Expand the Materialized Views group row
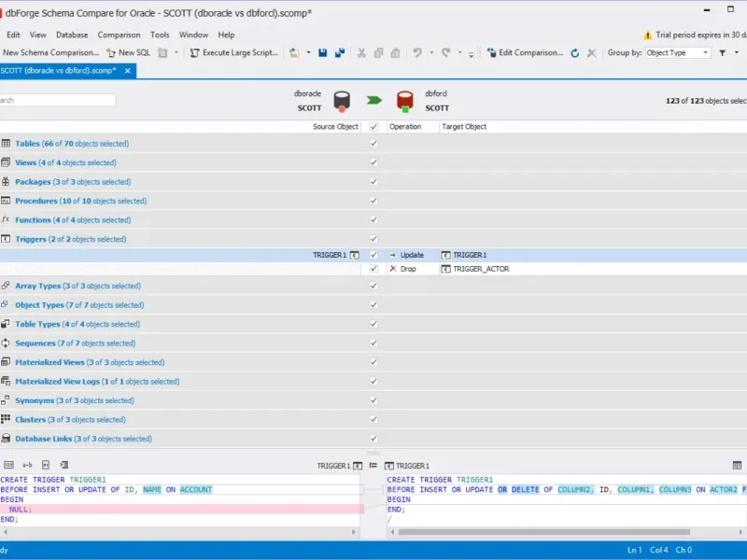 pos(373,362)
